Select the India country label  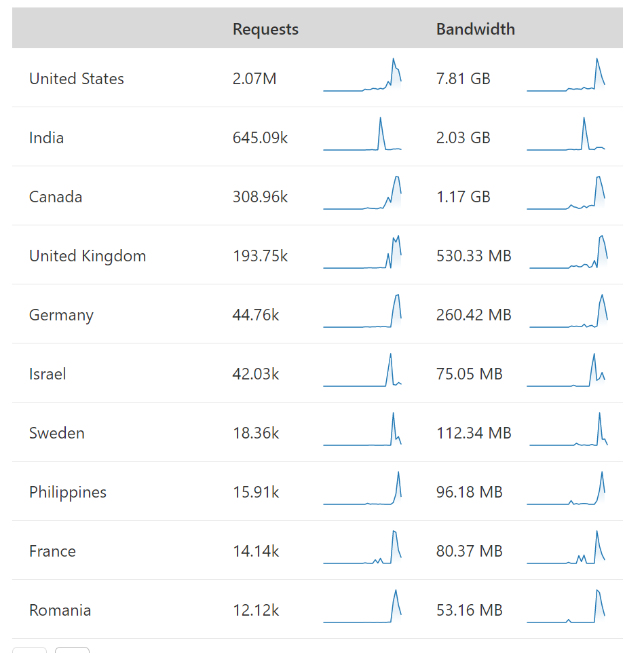(x=46, y=138)
